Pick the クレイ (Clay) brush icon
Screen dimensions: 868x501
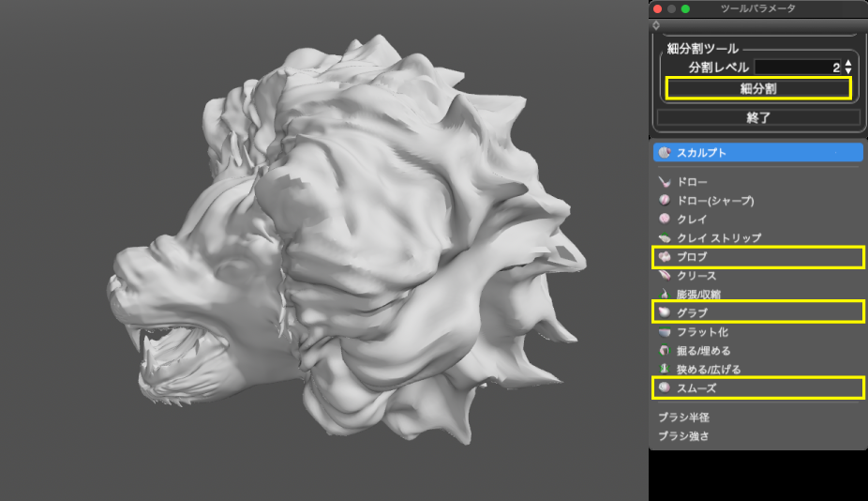[x=664, y=219]
